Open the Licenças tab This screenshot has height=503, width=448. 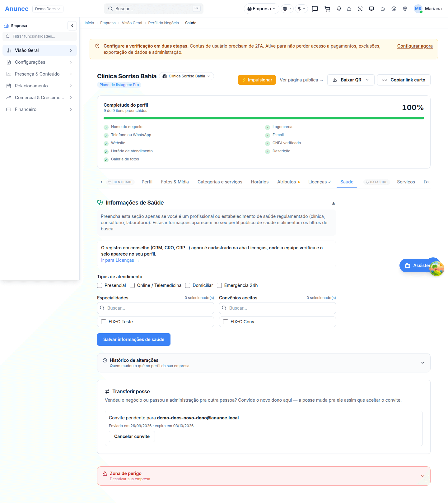[x=320, y=182]
